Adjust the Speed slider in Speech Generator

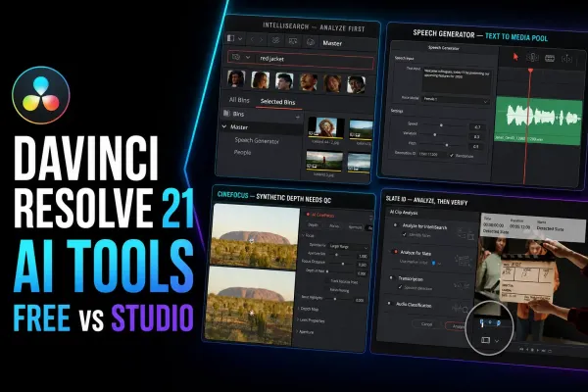tap(441, 124)
